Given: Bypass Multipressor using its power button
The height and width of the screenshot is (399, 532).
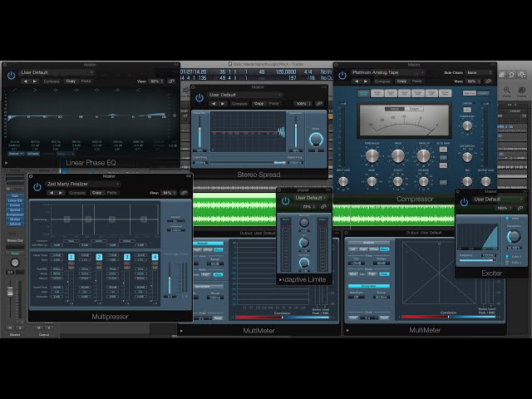Looking at the screenshot, I should click(37, 186).
